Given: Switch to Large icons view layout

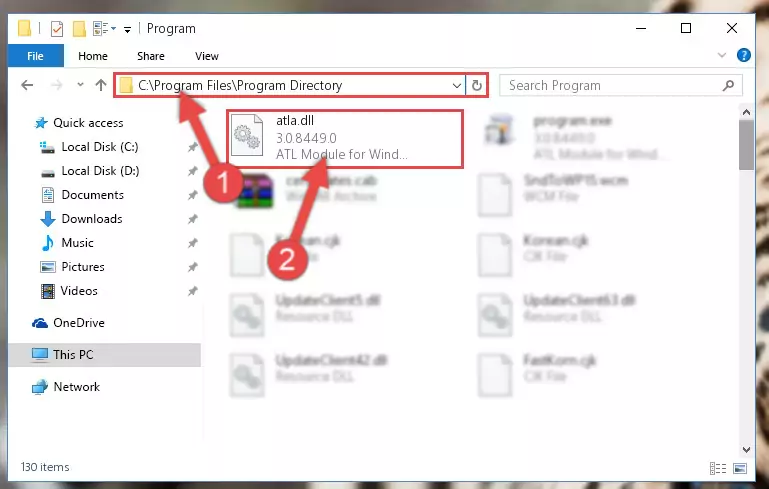Looking at the screenshot, I should click(x=740, y=468).
